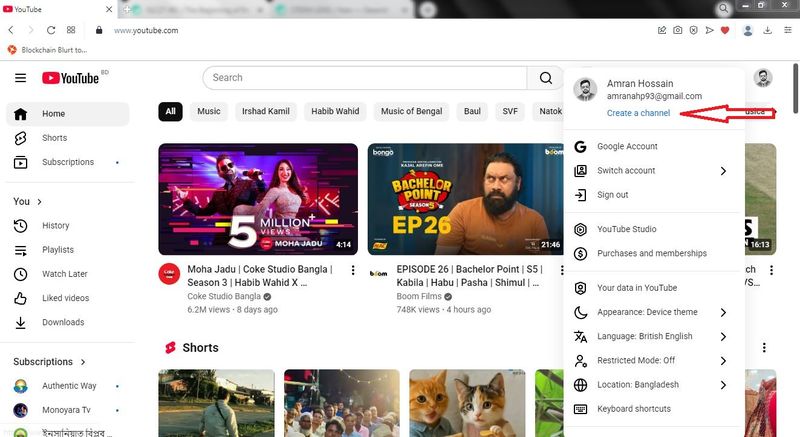Select the Music filter chip

point(208,111)
